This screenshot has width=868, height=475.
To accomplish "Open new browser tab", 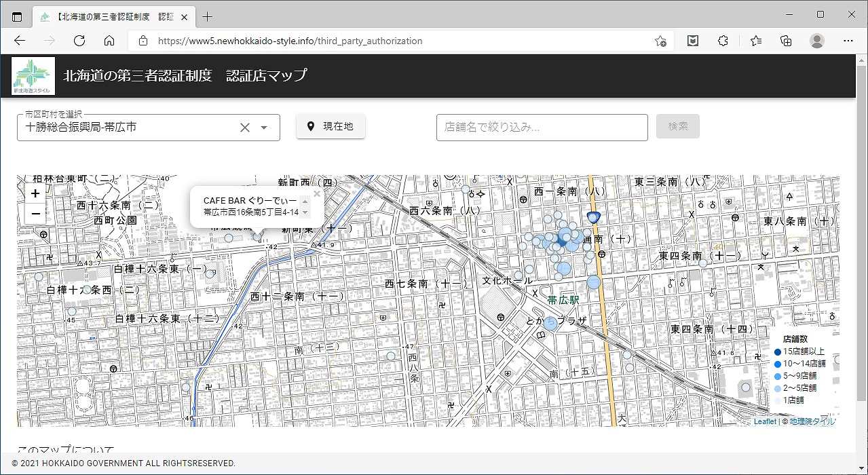I will 208,17.
